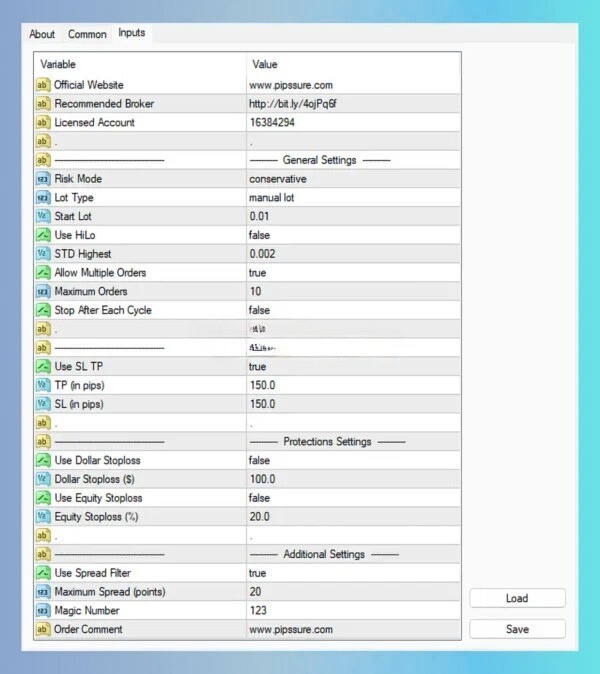Select the Risk Mode value 'conservative'

click(278, 179)
